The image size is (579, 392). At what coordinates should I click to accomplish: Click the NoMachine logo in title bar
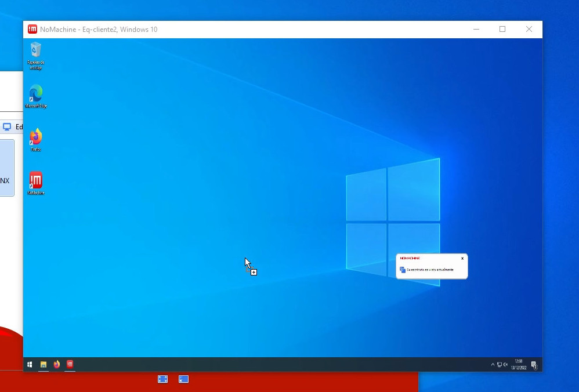pos(32,30)
